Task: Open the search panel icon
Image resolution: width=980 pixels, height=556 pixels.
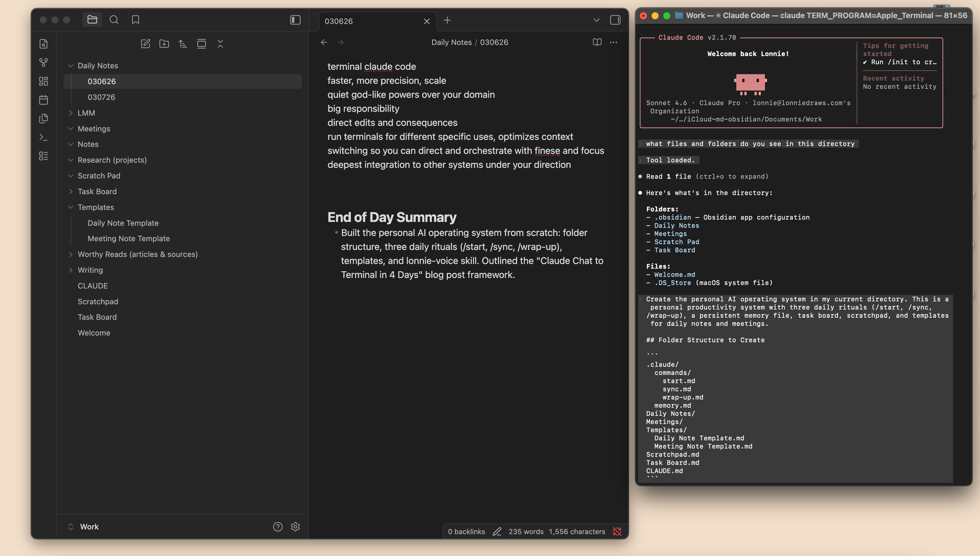Action: (x=114, y=20)
